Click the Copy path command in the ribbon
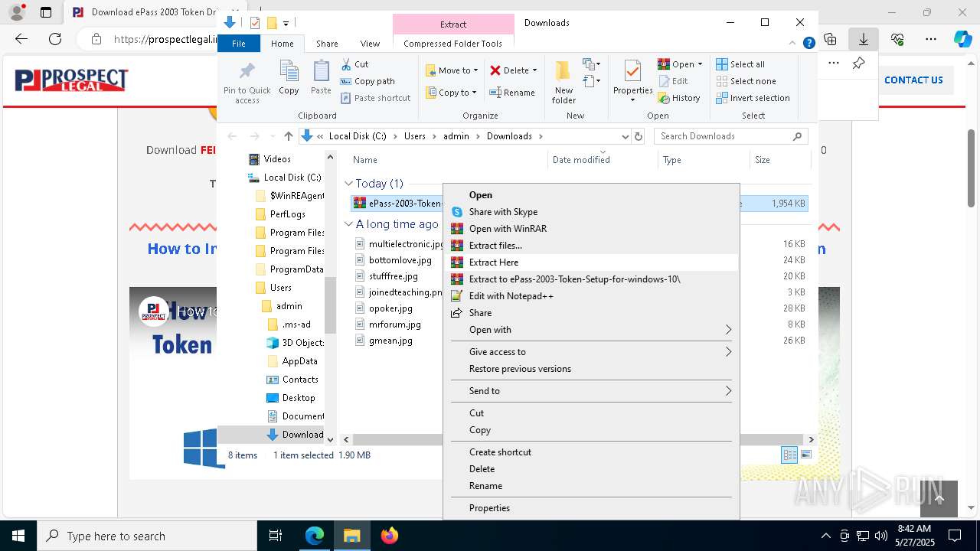 point(367,81)
